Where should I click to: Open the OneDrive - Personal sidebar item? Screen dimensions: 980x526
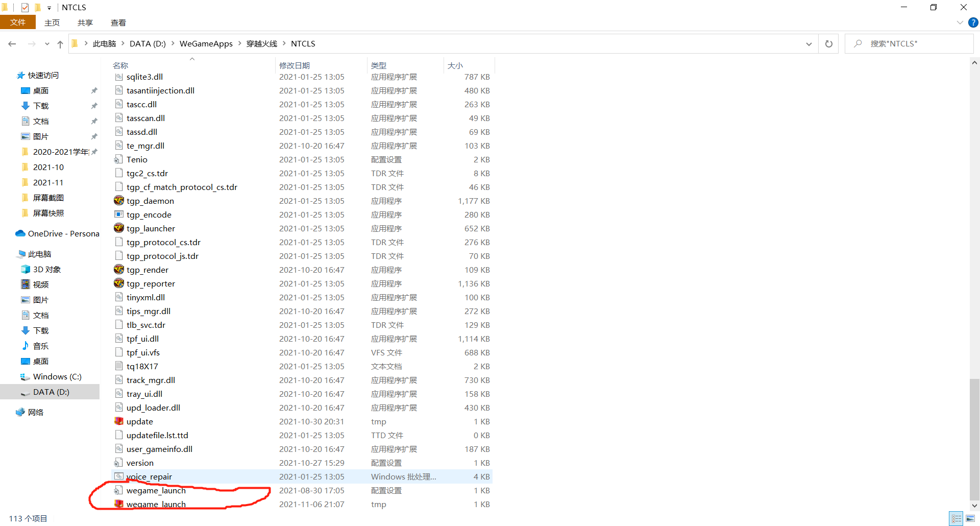coord(63,233)
